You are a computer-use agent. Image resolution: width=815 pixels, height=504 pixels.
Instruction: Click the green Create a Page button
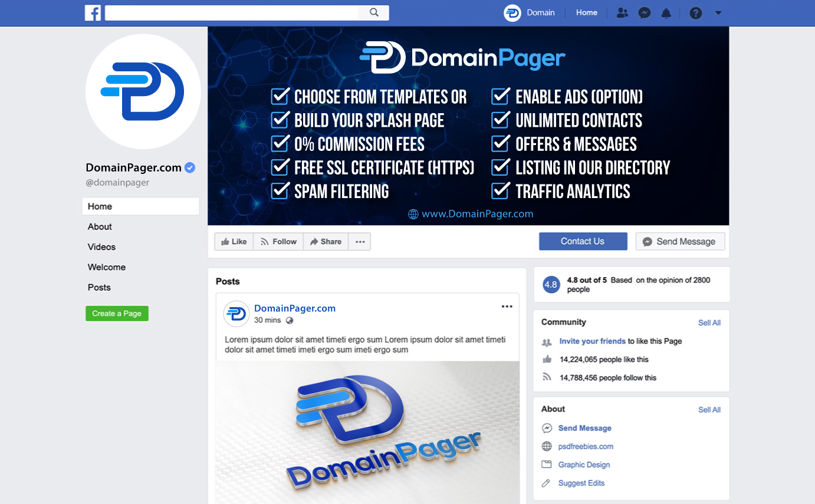pyautogui.click(x=117, y=314)
